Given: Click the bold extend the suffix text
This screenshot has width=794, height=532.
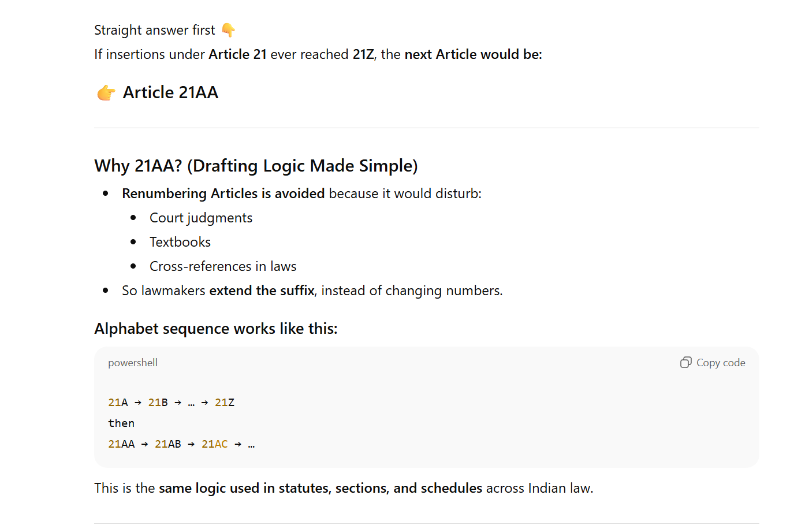Looking at the screenshot, I should click(x=262, y=291).
